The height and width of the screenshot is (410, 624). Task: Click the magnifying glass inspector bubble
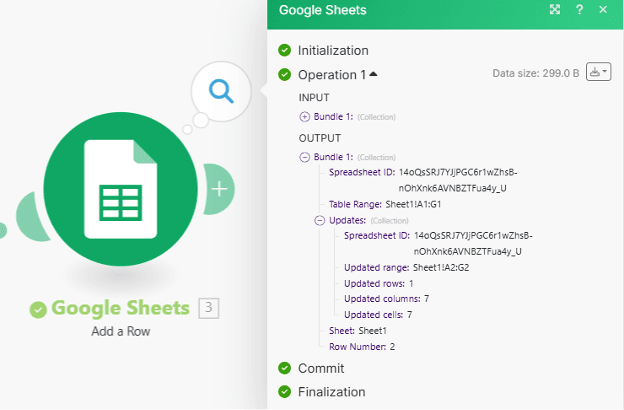pos(221,92)
